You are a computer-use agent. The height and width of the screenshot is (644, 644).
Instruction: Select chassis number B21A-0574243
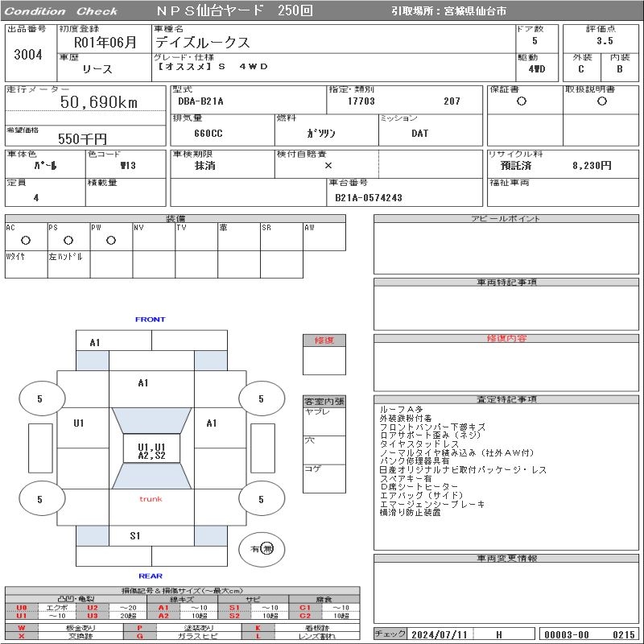[369, 198]
